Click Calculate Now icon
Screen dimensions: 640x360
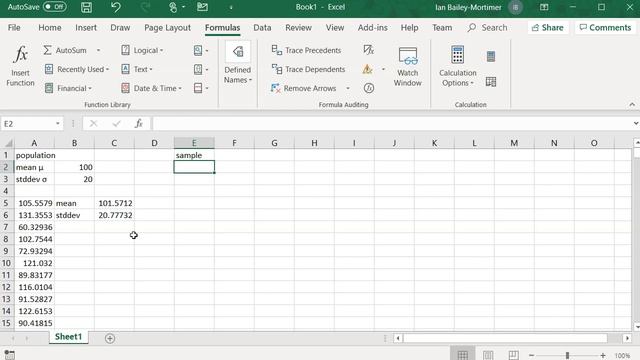(x=491, y=56)
